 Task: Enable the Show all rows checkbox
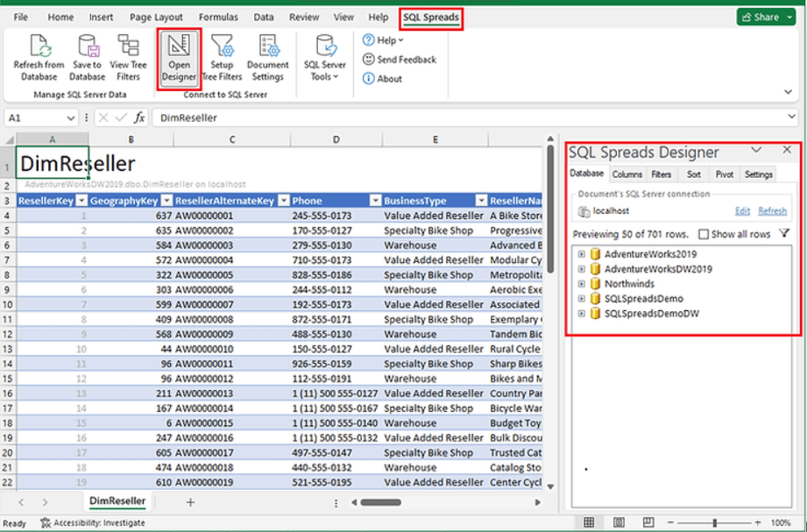click(704, 233)
